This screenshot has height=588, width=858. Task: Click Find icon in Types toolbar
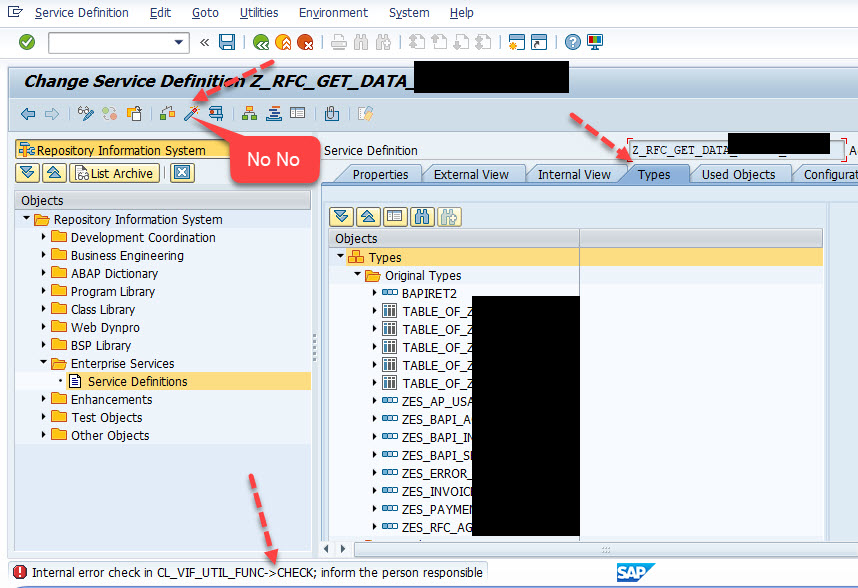(x=422, y=217)
